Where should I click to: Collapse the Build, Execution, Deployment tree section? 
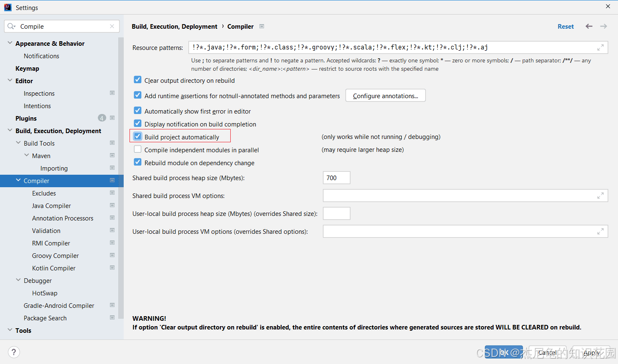click(x=9, y=130)
